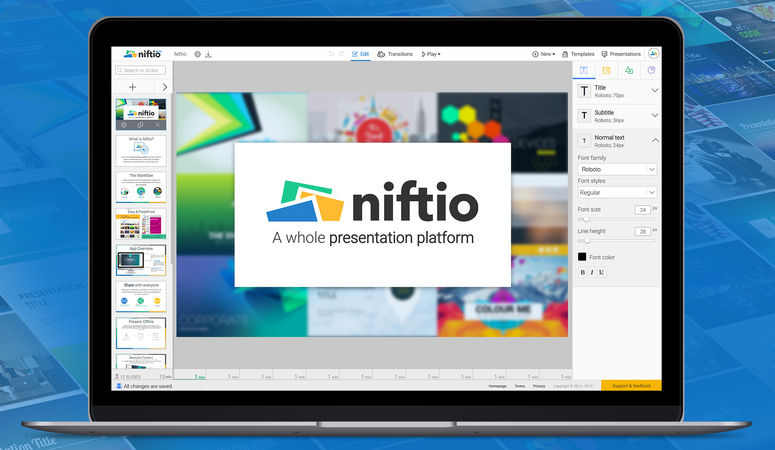
Task: Toggle underline formatting button
Action: point(601,272)
